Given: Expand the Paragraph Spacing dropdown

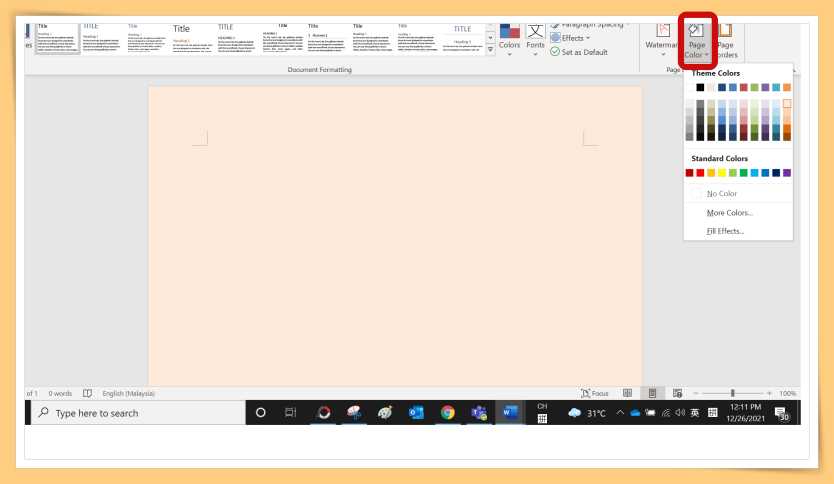Looking at the screenshot, I should pos(600,24).
